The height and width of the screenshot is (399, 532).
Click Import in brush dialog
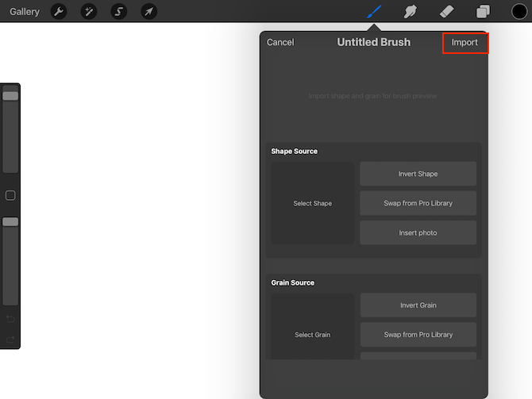[465, 42]
